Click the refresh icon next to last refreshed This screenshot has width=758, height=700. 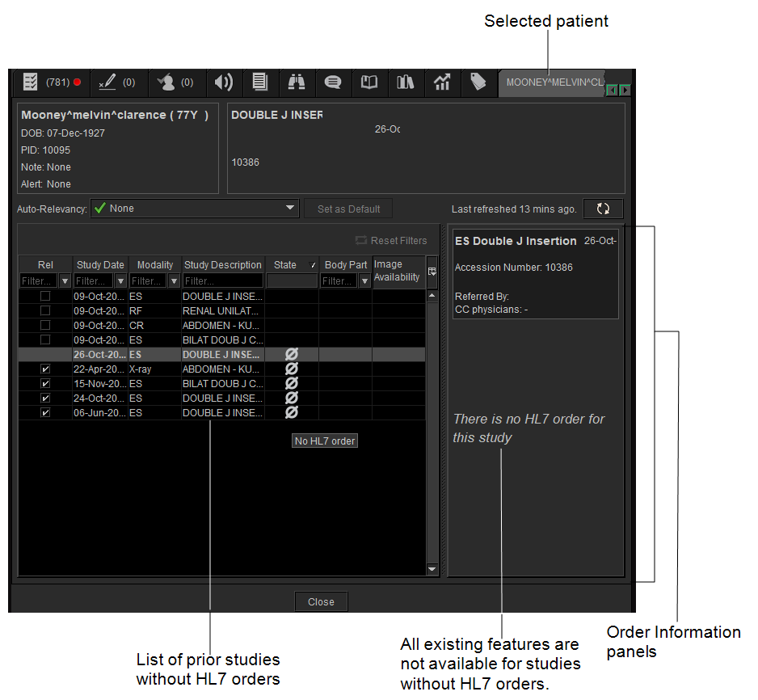click(603, 208)
